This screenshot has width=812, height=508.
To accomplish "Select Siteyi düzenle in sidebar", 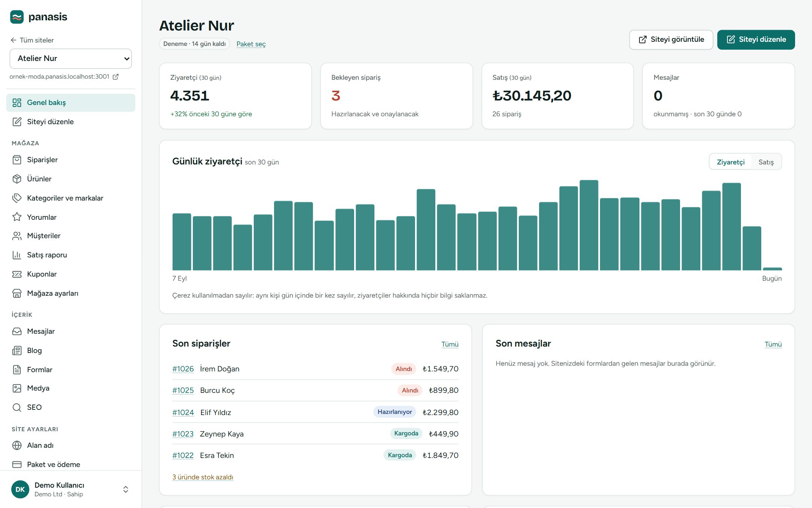I will pos(71,122).
